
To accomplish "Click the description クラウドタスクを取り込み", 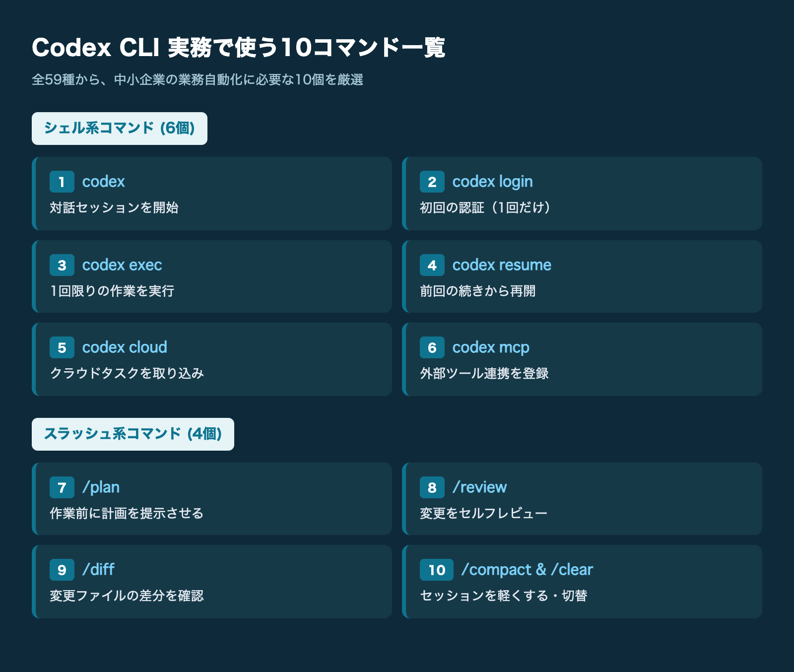I will pos(127,373).
